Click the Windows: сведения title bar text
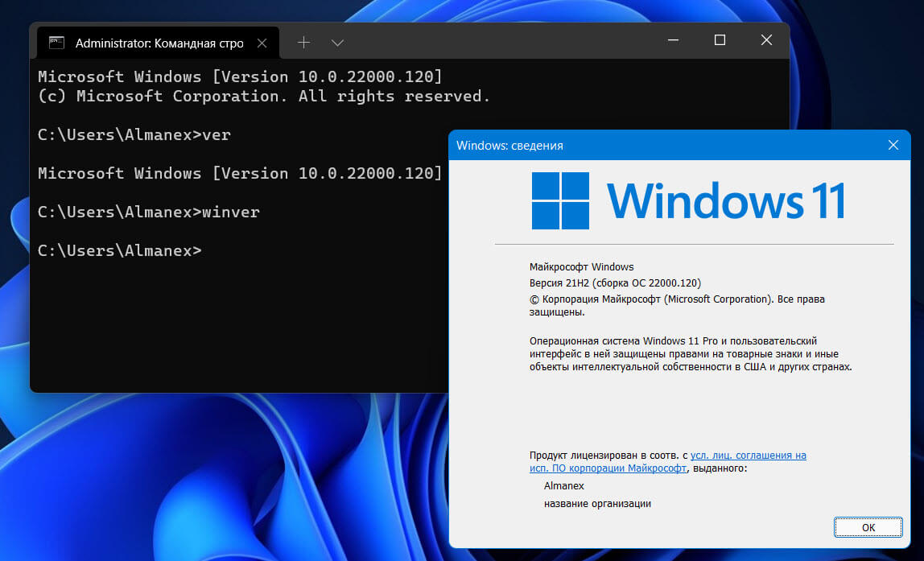This screenshot has width=924, height=561. tap(509, 146)
